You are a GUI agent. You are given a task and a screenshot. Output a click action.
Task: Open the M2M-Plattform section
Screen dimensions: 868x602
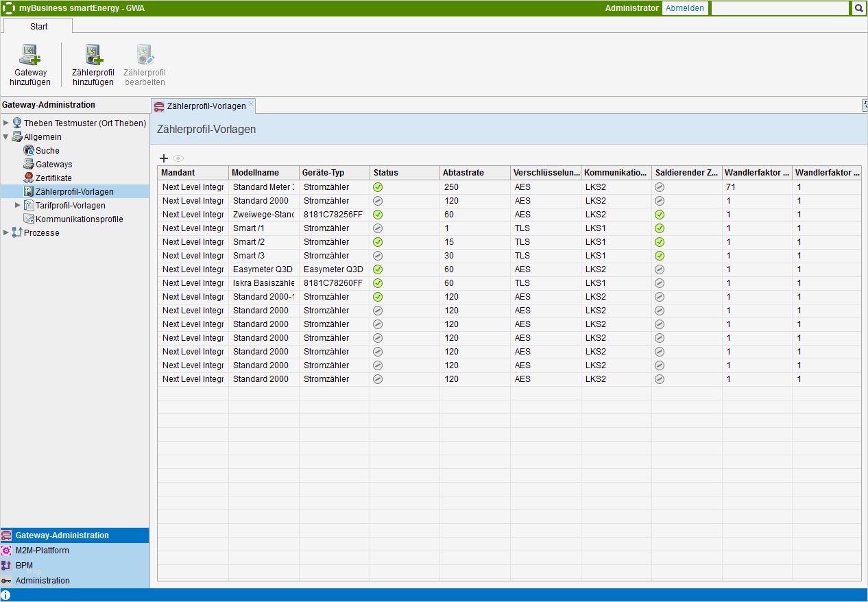click(42, 551)
